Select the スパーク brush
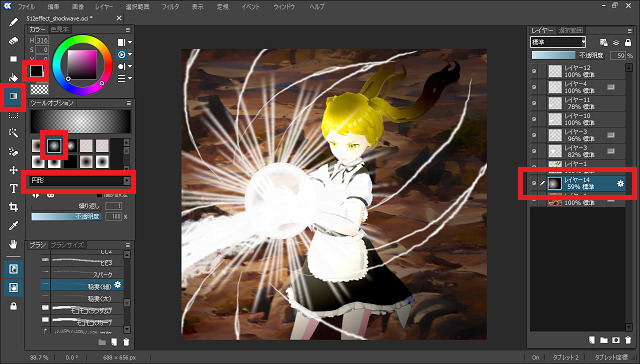This screenshot has height=364, width=640. [x=82, y=274]
